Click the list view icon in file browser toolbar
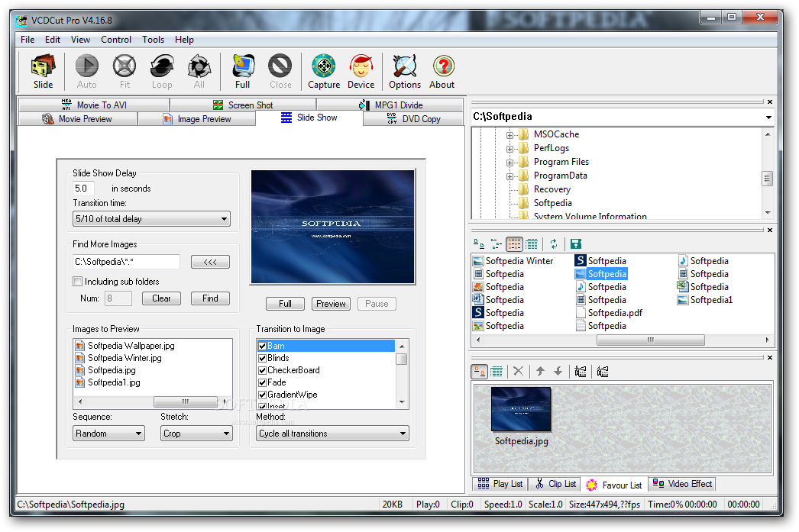Image resolution: width=799 pixels, height=532 pixels. 515,244
